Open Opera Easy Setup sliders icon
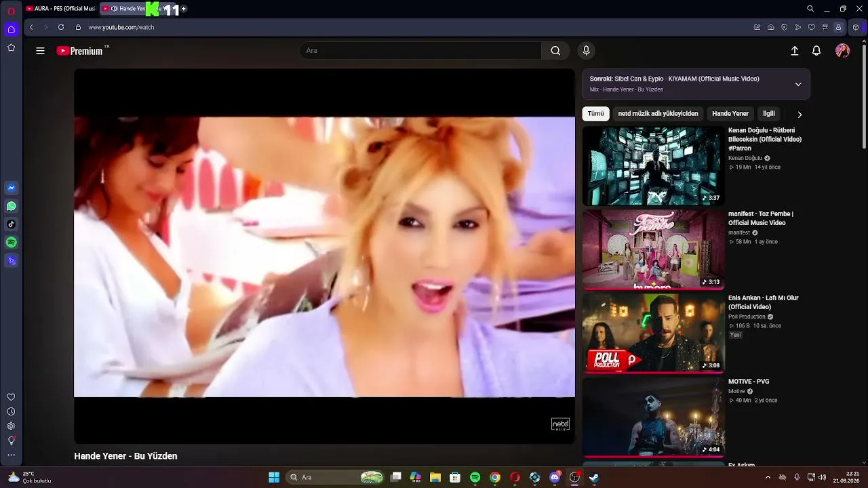The width and height of the screenshot is (868, 488). [x=825, y=27]
